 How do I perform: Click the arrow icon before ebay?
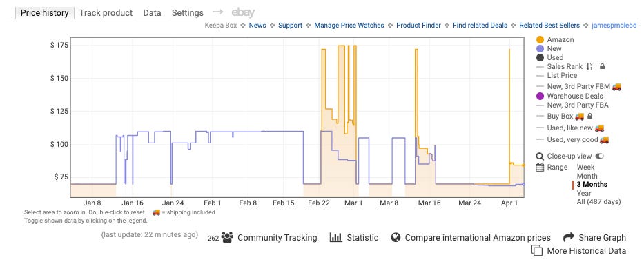217,12
